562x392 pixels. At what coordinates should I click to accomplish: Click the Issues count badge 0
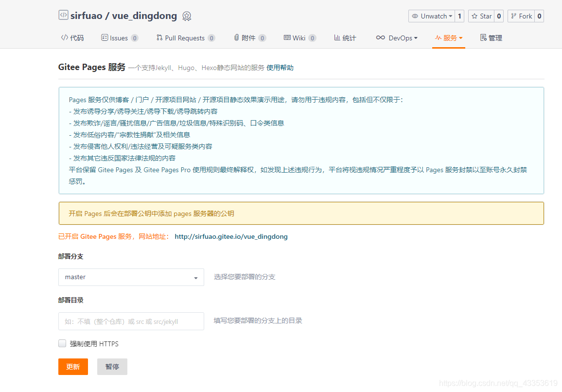point(134,38)
